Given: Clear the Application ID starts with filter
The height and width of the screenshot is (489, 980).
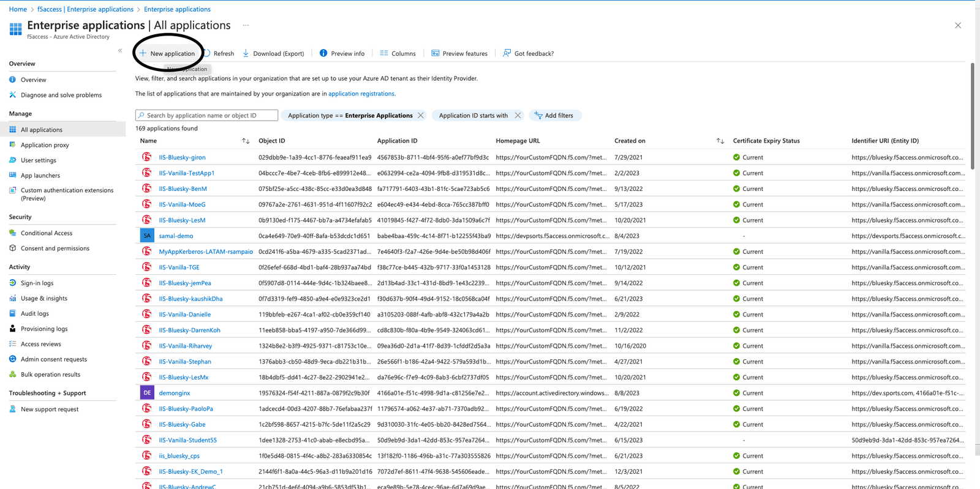Looking at the screenshot, I should pyautogui.click(x=518, y=115).
